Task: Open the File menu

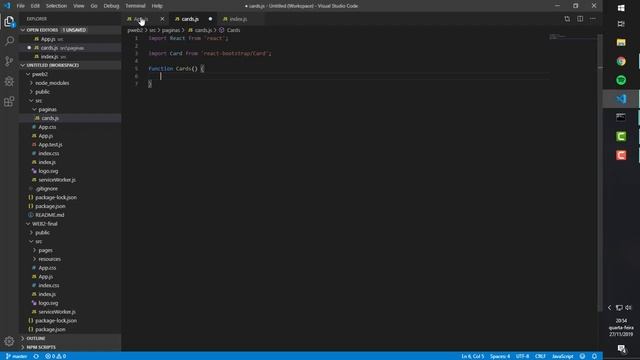Action: (x=20, y=6)
